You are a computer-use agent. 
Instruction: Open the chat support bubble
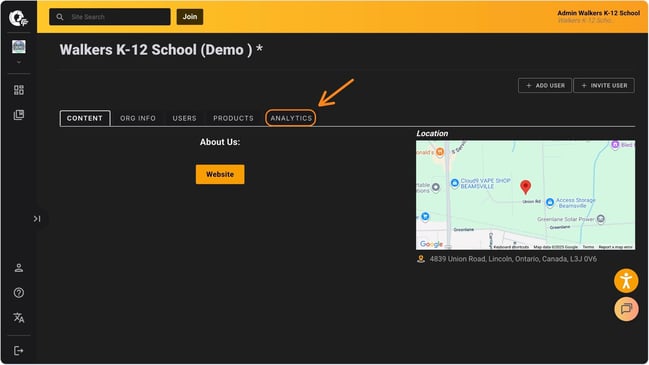(626, 309)
